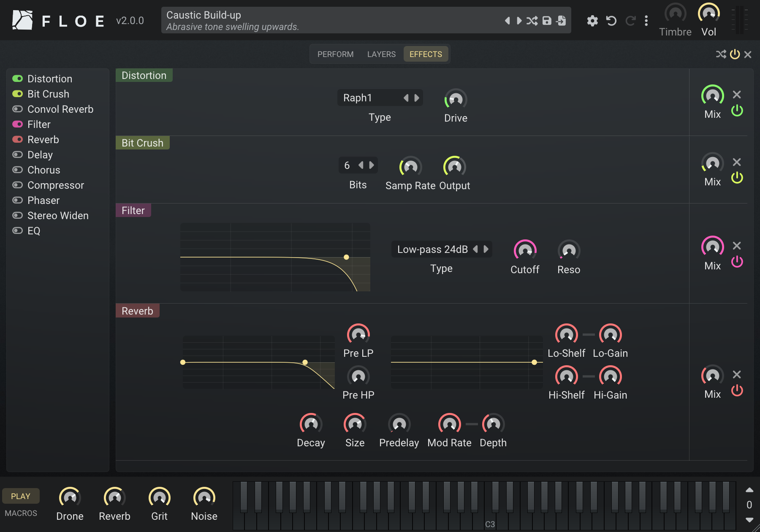Viewport: 760px width, 532px height.
Task: Remove the Filter effect
Action: coord(737,246)
